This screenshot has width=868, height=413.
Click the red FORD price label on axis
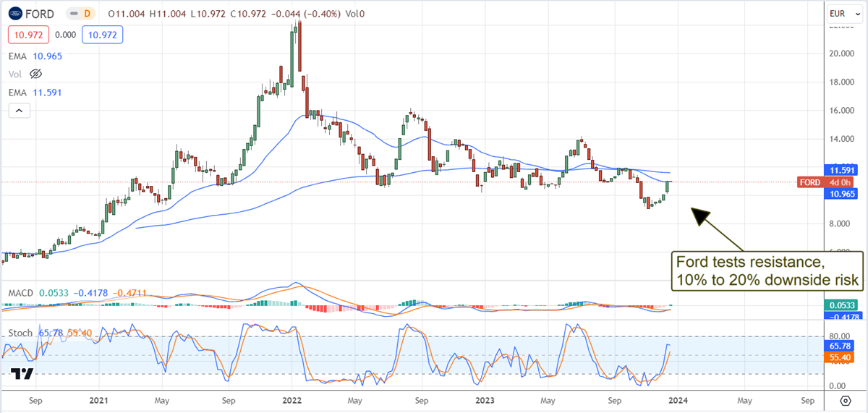coord(812,182)
